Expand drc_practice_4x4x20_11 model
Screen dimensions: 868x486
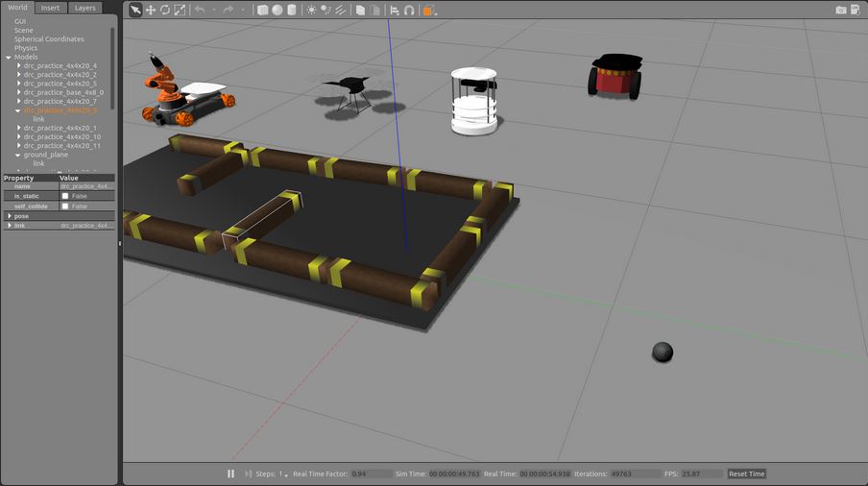[19, 145]
